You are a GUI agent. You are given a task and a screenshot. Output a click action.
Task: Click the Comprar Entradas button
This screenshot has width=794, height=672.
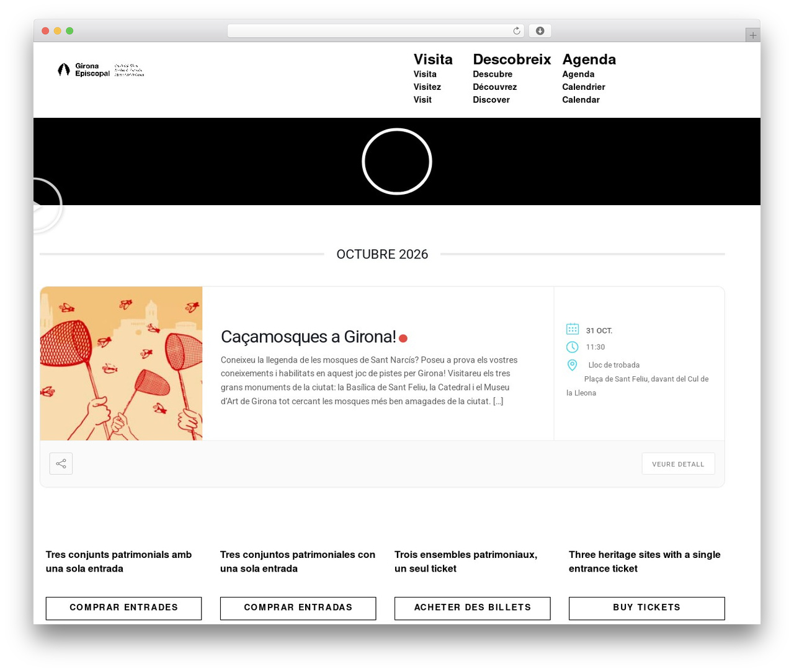coord(298,608)
